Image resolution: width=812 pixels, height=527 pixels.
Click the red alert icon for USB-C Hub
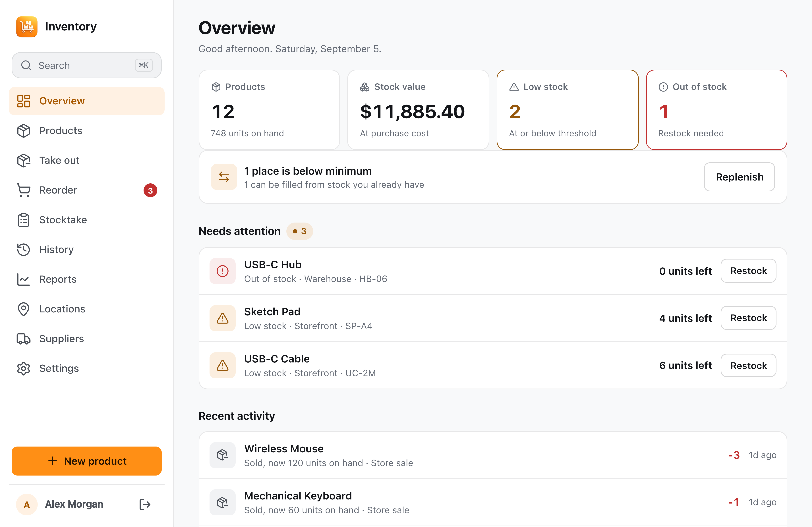tap(222, 271)
